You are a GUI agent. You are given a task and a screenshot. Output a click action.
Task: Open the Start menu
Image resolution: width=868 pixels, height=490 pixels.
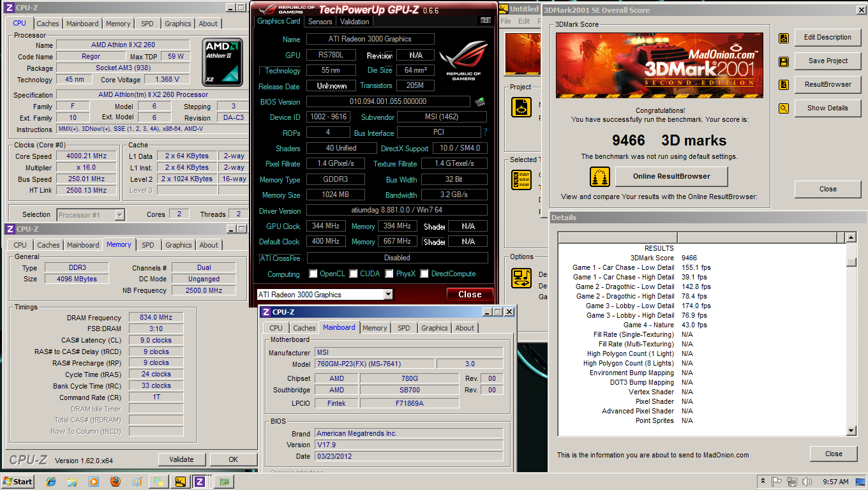pos(18,482)
